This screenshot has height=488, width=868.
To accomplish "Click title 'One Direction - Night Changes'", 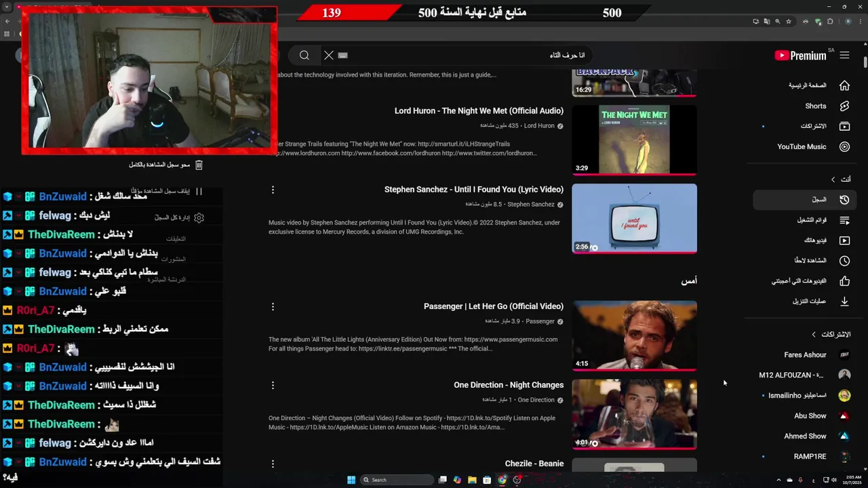I will [509, 385].
